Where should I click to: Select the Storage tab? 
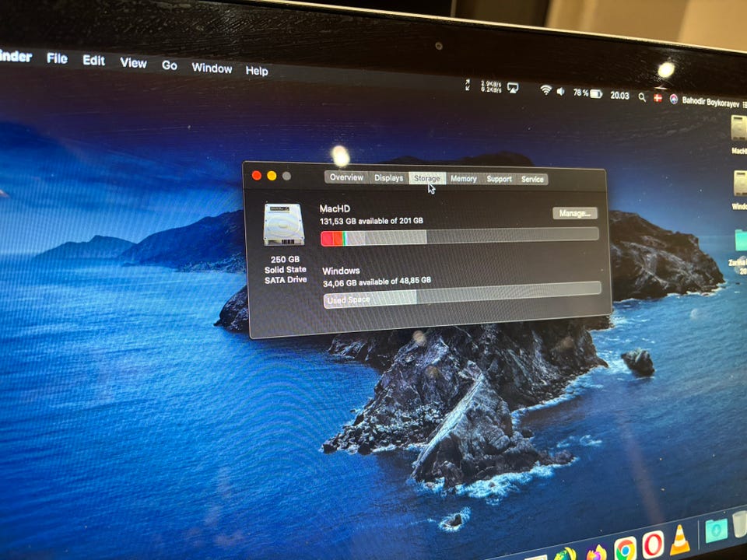click(427, 178)
